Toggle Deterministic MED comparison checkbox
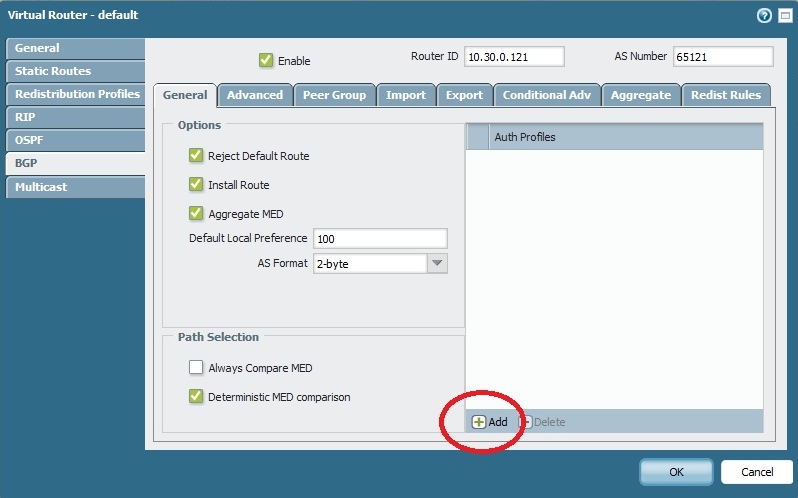798x498 pixels. pos(196,396)
